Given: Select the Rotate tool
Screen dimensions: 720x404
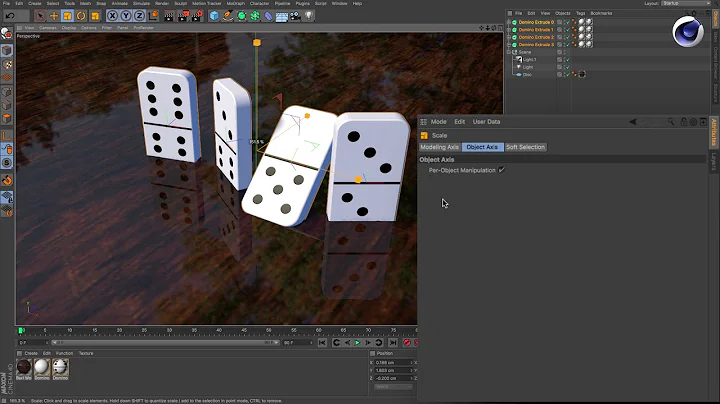Looking at the screenshot, I should click(x=81, y=16).
